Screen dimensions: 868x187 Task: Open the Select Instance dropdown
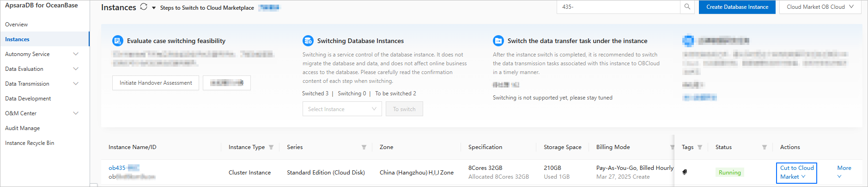342,109
